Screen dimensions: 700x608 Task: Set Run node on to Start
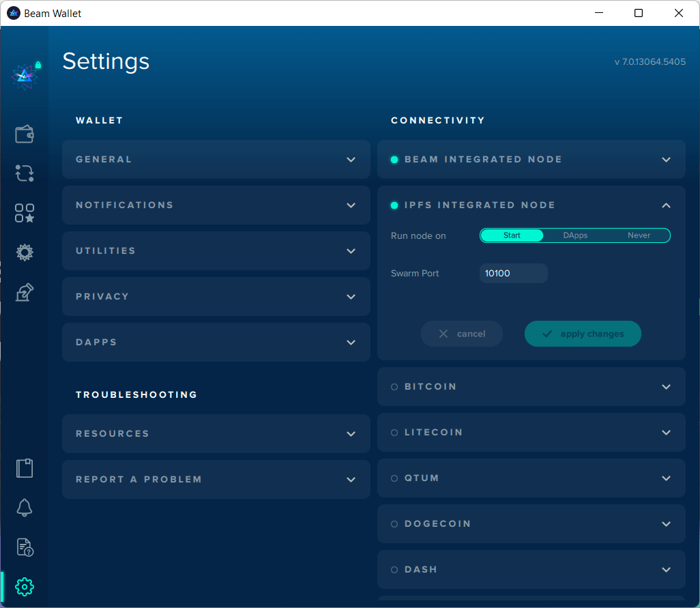[x=512, y=235]
